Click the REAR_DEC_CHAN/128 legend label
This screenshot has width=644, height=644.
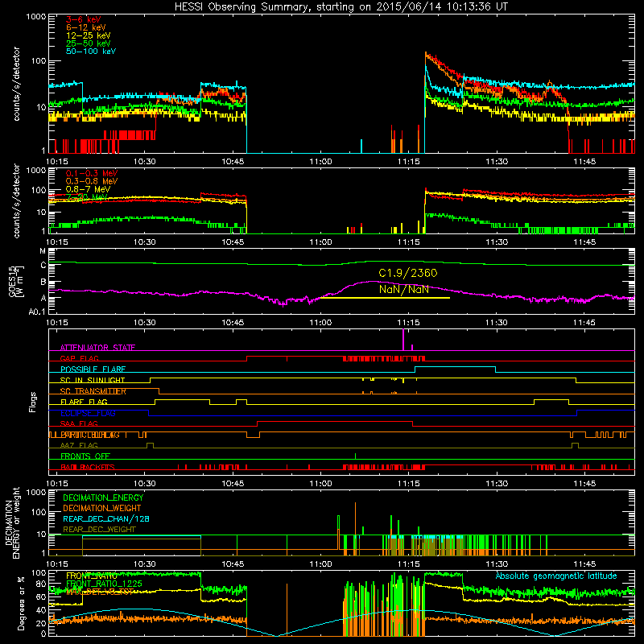click(106, 518)
